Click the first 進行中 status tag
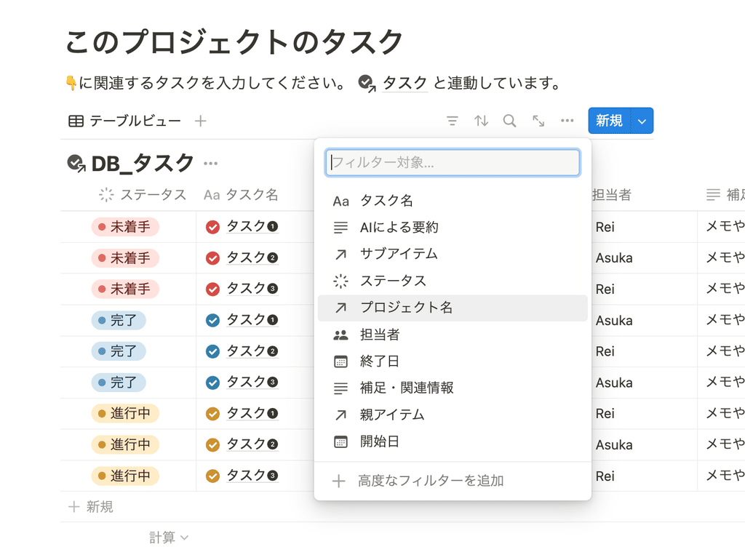 pos(125,414)
